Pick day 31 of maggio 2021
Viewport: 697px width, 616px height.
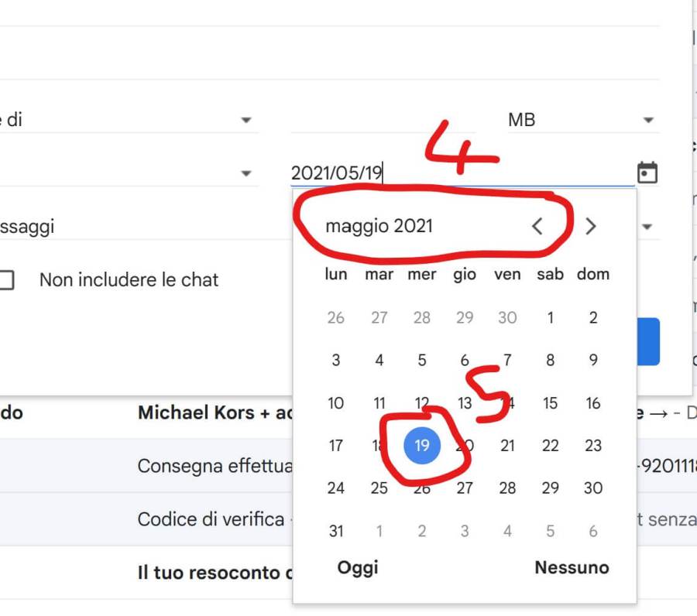[x=336, y=532]
